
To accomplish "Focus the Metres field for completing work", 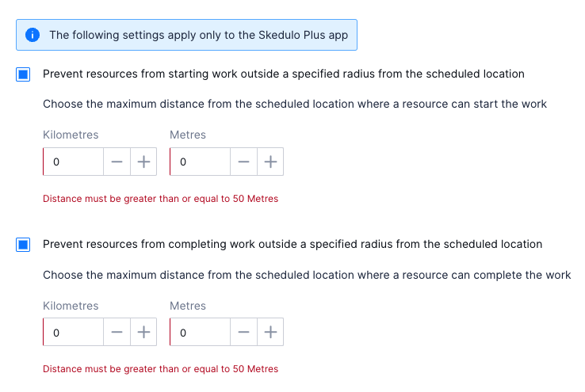I will [x=201, y=333].
